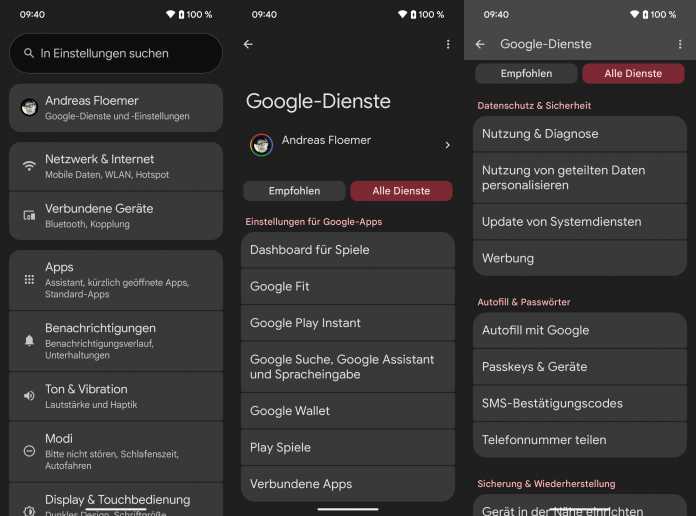696x516 pixels.
Task: Open Verbundene Geräte settings
Action: (x=116, y=216)
